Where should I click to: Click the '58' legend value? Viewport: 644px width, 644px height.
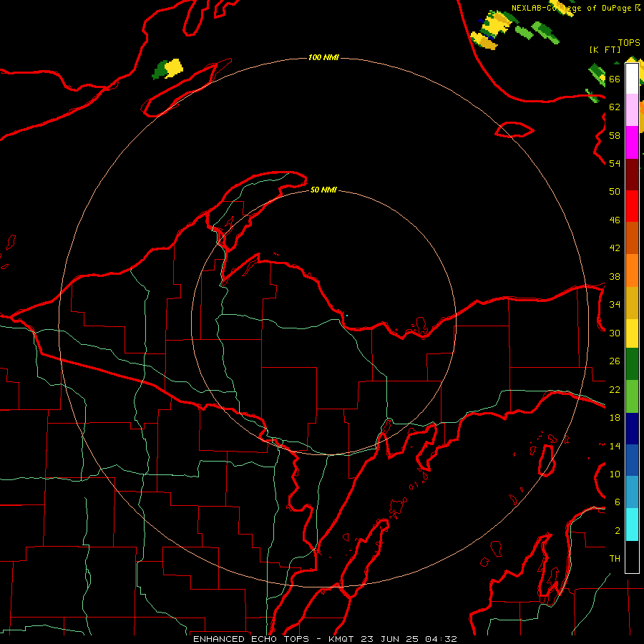point(615,135)
